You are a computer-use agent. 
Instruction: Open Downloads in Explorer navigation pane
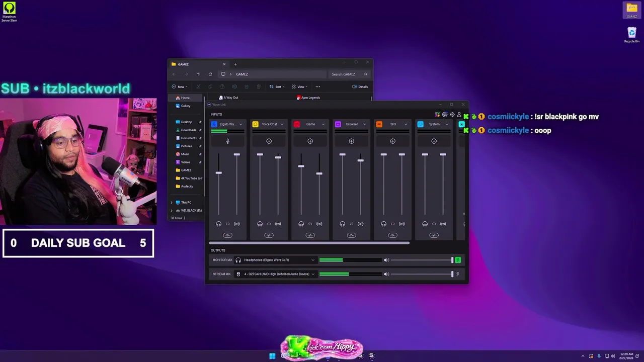[188, 130]
